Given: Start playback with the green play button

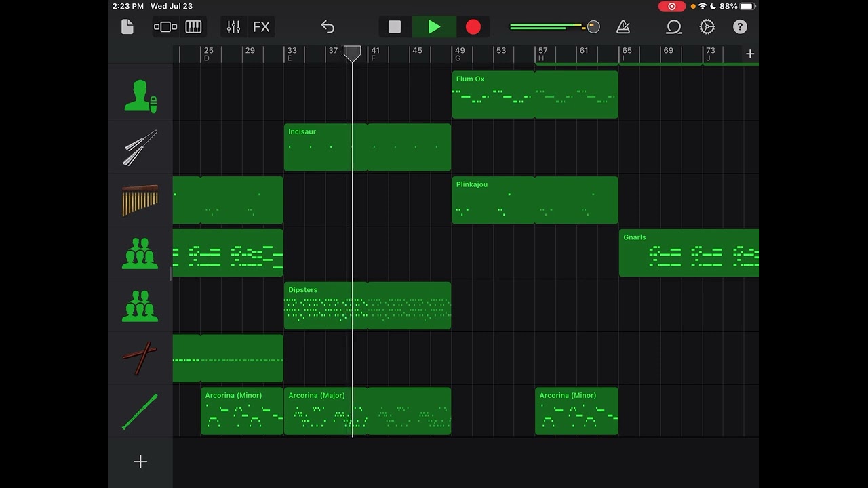Looking at the screenshot, I should tap(434, 26).
